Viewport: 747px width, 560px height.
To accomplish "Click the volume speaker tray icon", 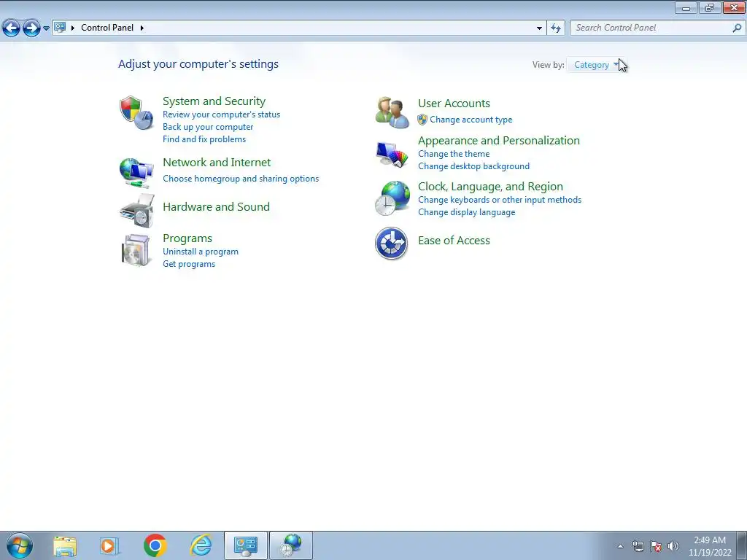I will (x=673, y=546).
